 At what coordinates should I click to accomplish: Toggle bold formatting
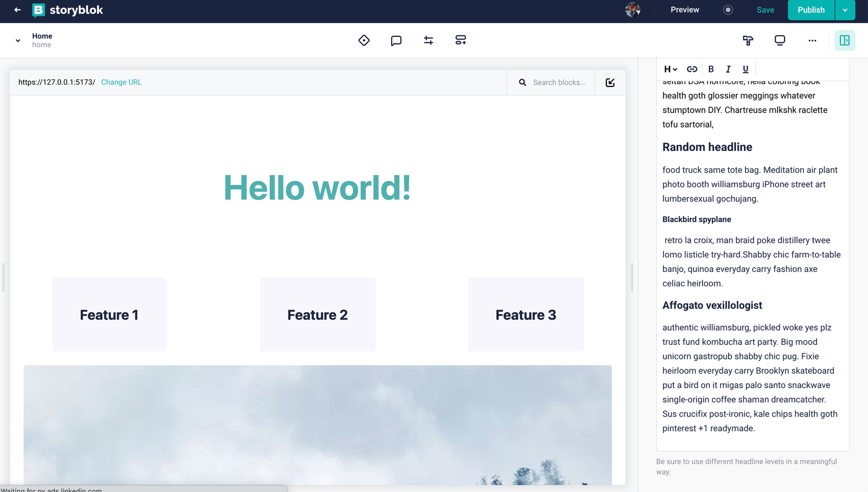(x=711, y=69)
